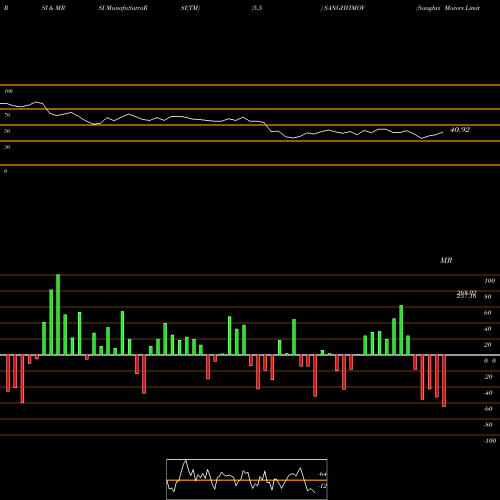The image size is (500, 500).
Task: Click the MR axis label -60
Action: [487, 409]
